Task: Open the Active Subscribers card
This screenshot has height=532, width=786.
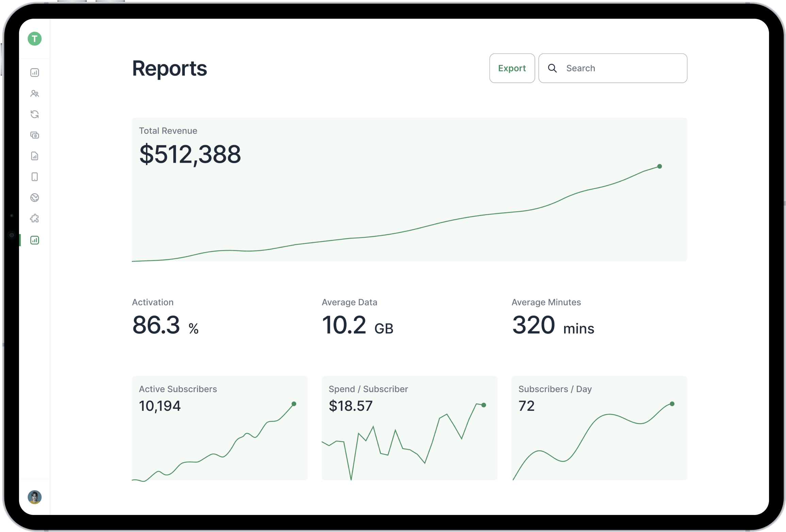Action: [219, 428]
